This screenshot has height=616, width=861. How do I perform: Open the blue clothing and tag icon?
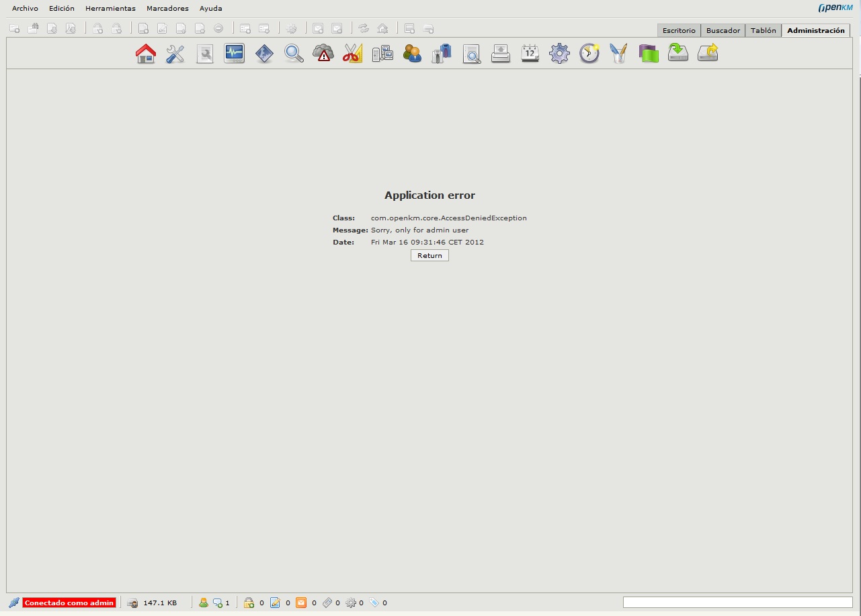tap(442, 53)
